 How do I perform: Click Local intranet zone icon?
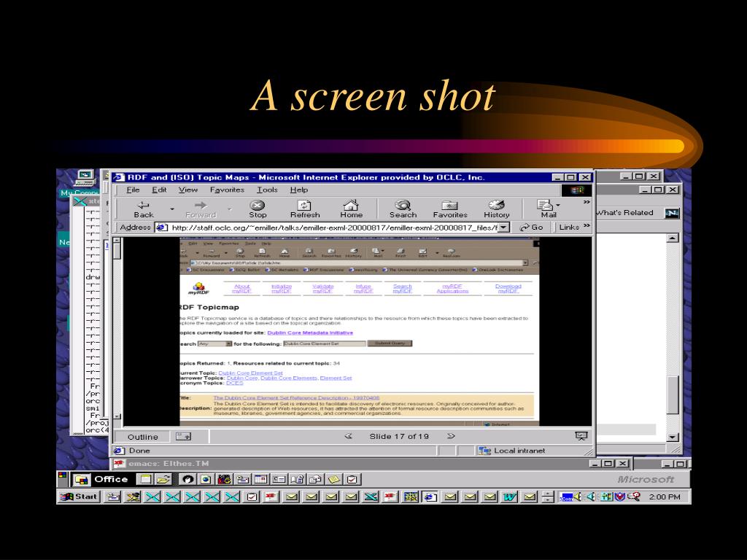pos(484,451)
